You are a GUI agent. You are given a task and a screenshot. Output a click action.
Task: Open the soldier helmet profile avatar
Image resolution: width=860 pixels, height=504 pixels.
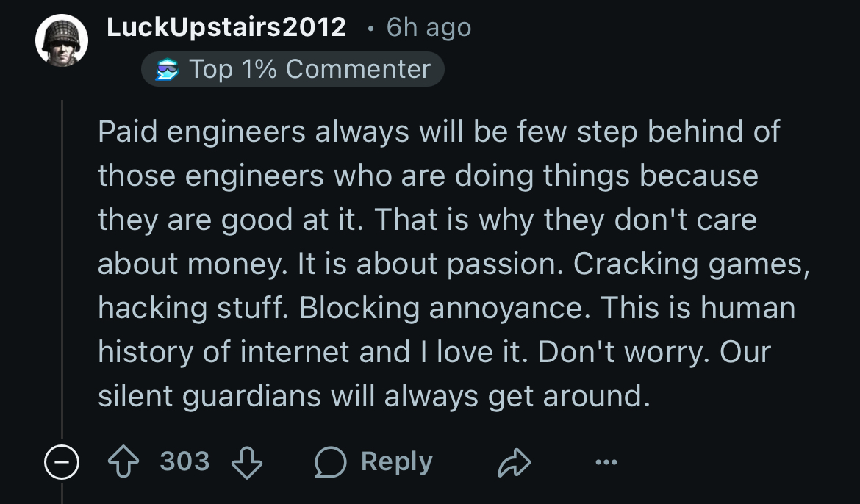coord(62,42)
